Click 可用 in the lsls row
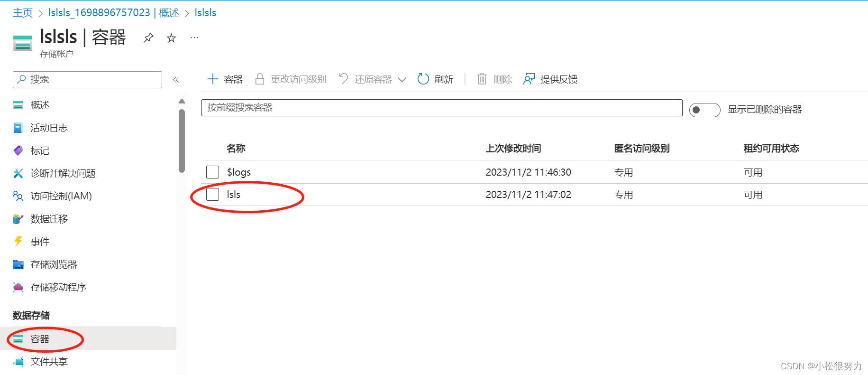The image size is (868, 375). point(753,195)
